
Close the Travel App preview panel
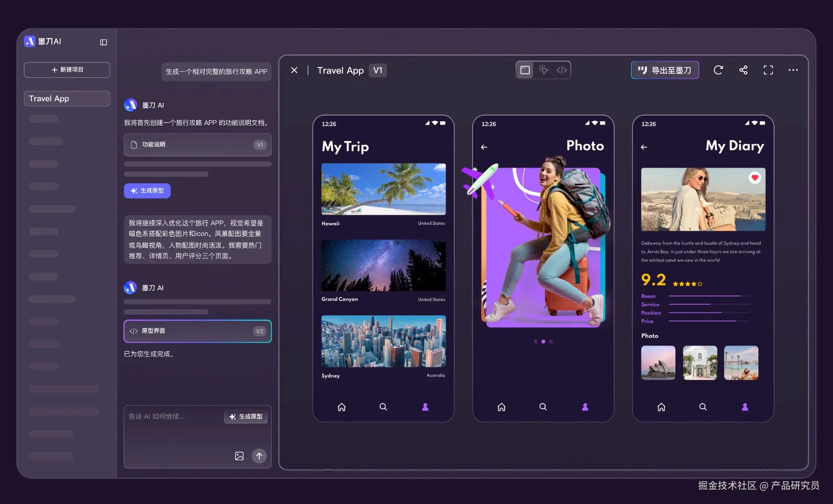[294, 70]
